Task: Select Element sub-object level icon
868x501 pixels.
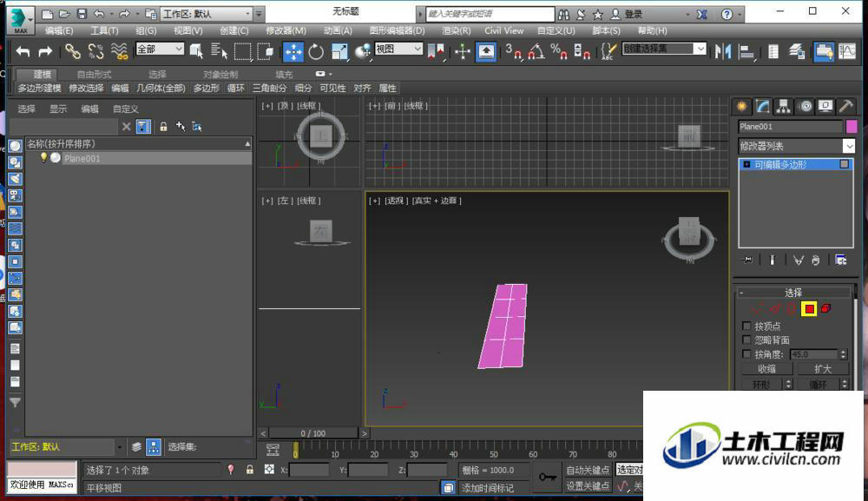Action: point(826,309)
